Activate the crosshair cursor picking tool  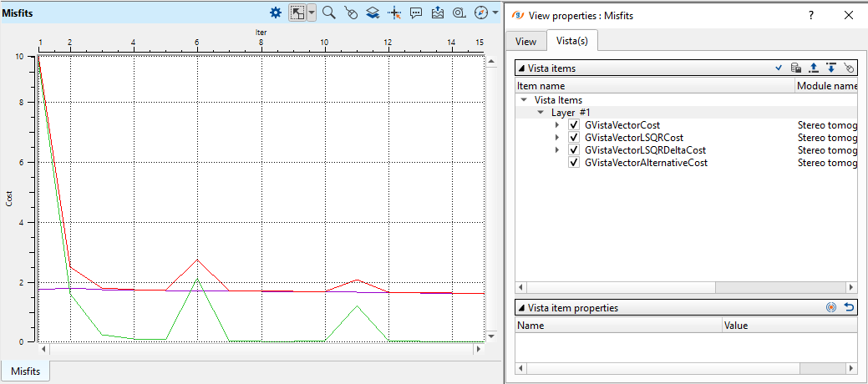point(394,13)
